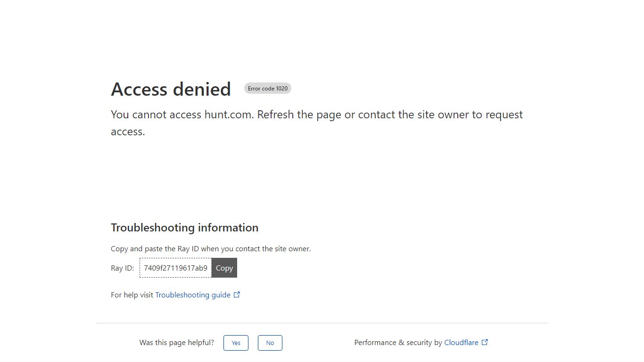Image resolution: width=644 pixels, height=362 pixels.
Task: Click the horizontal divider above the footer
Action: [x=322, y=323]
